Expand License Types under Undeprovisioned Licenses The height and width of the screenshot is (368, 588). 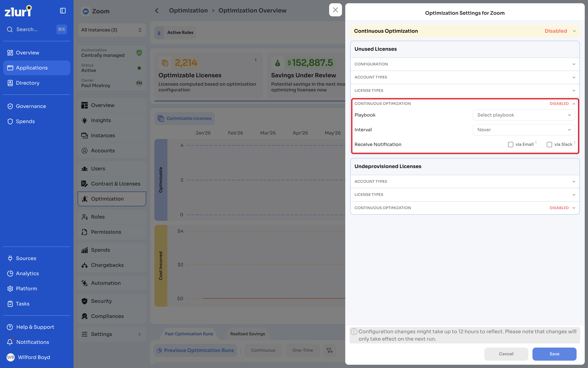coord(465,195)
